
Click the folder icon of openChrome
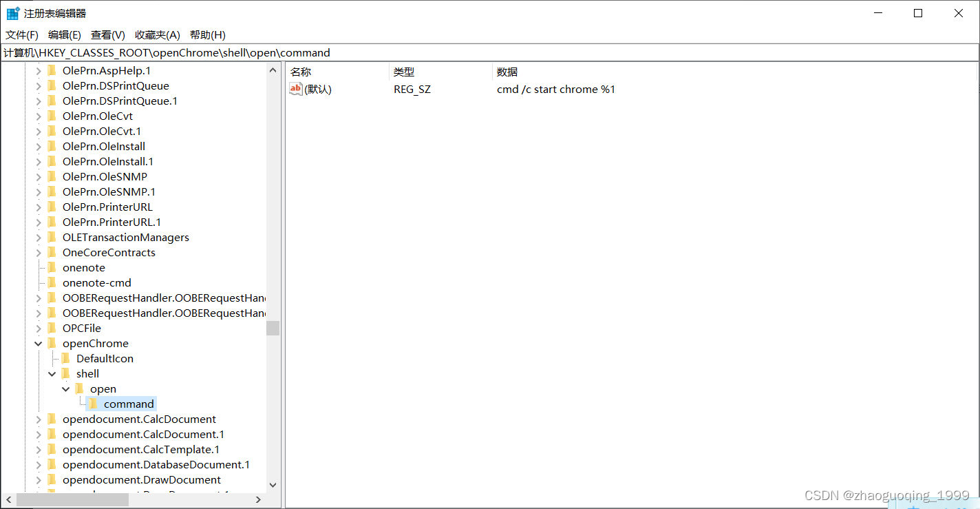click(x=52, y=343)
